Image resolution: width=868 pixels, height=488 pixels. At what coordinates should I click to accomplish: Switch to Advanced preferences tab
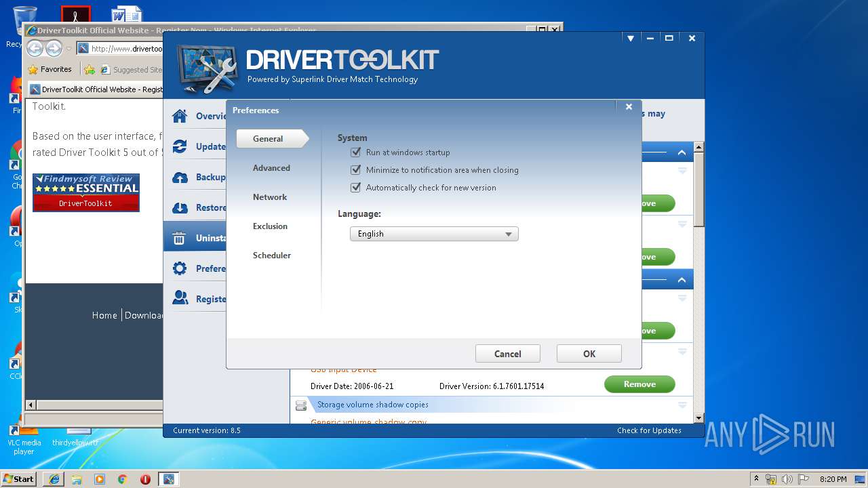[x=271, y=168]
